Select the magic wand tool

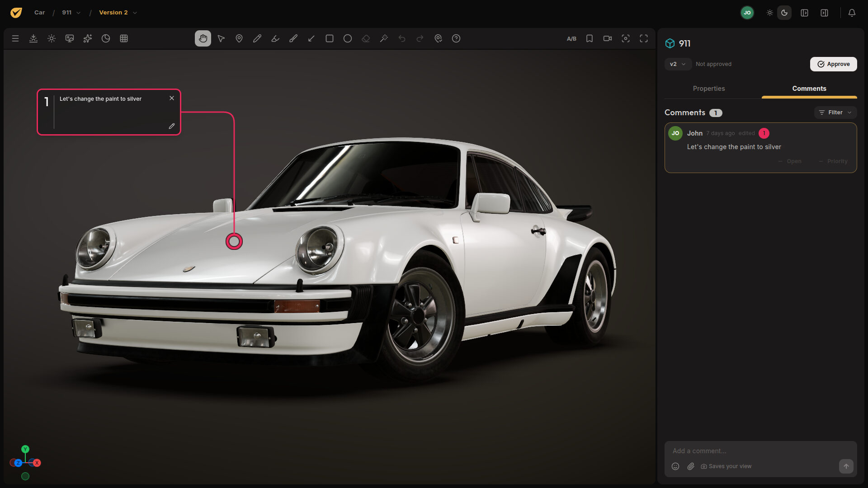(x=384, y=38)
